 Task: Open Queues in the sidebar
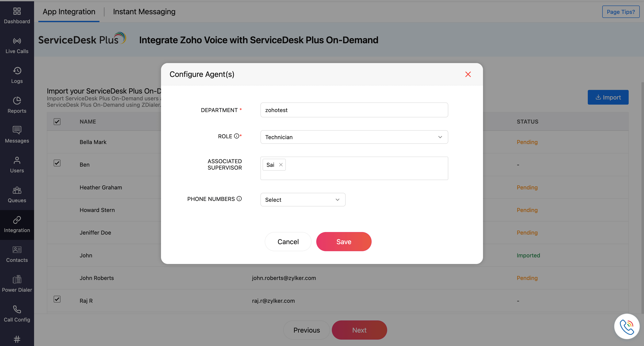pyautogui.click(x=17, y=194)
